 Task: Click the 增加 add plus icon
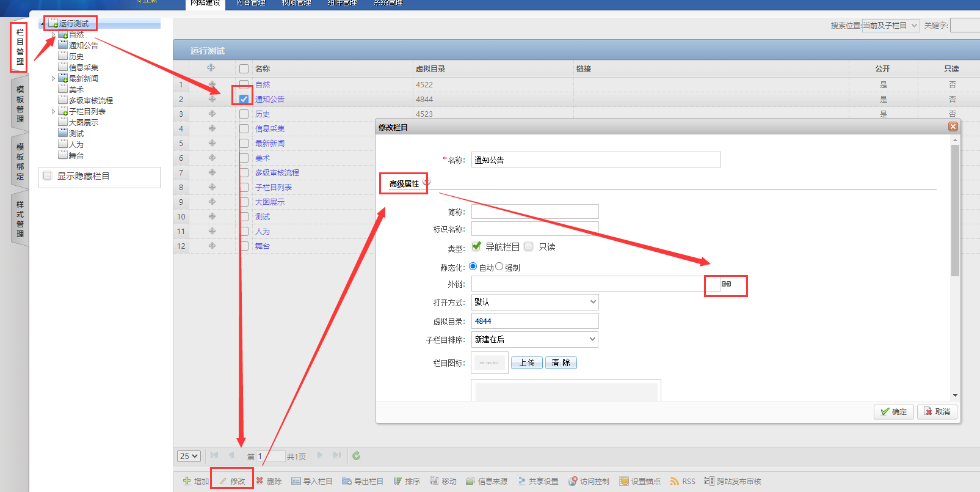point(187,481)
